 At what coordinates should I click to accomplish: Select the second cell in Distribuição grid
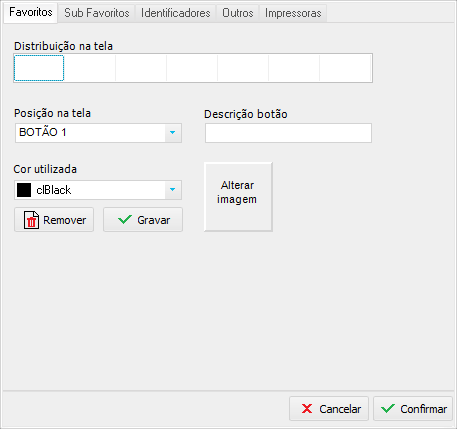[x=90, y=68]
